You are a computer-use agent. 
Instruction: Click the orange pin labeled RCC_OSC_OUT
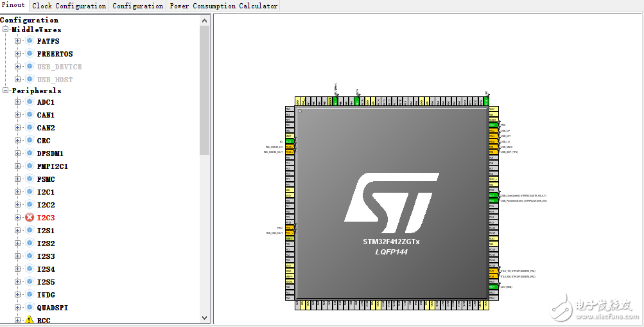click(x=290, y=233)
